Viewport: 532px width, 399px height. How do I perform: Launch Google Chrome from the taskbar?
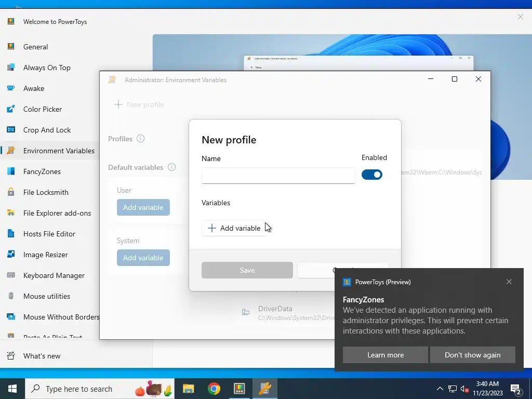(214, 389)
